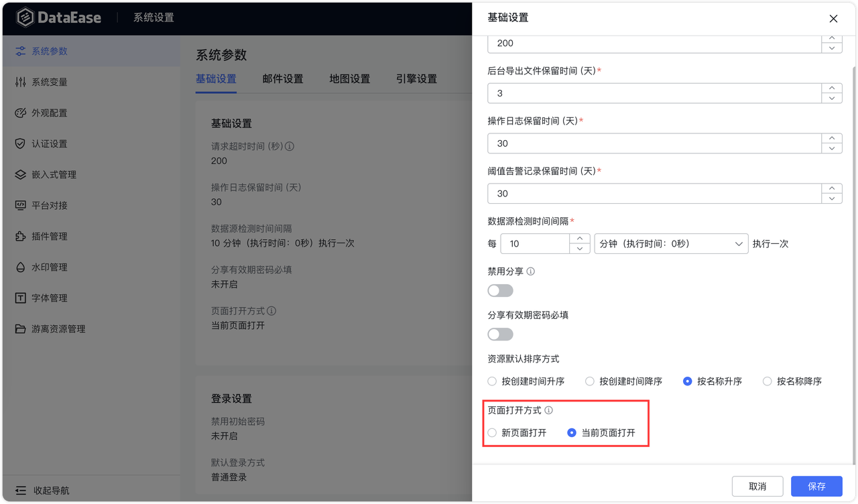Increment the 数据源检测时间间隔 value stepper

click(x=579, y=239)
